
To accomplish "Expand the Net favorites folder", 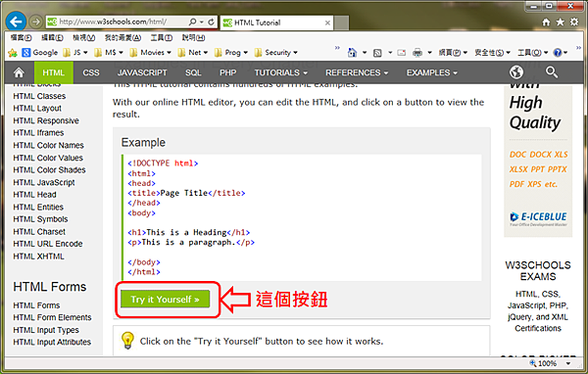I will click(193, 53).
